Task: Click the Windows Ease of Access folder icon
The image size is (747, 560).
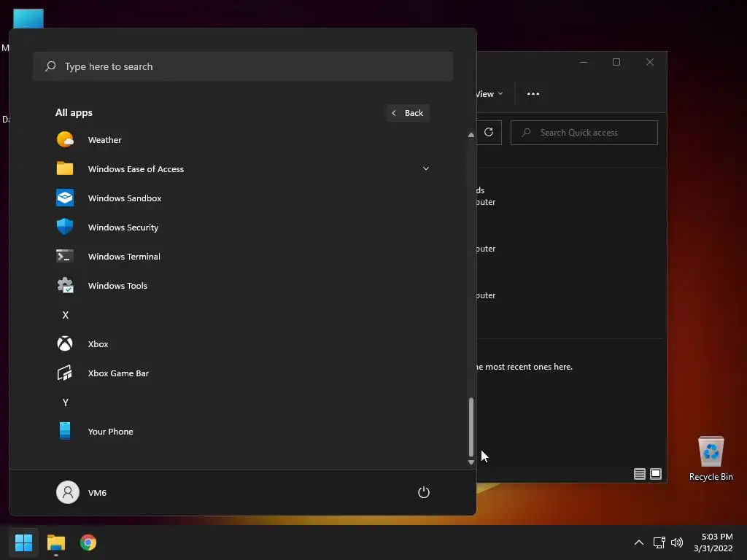Action: (x=65, y=168)
